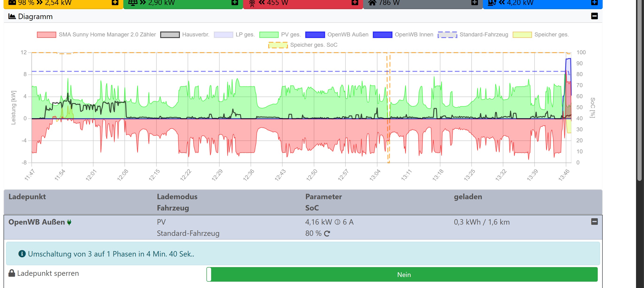Image resolution: width=644 pixels, height=288 pixels.
Task: Refresh the SoC with the reload icon
Action: pos(327,234)
